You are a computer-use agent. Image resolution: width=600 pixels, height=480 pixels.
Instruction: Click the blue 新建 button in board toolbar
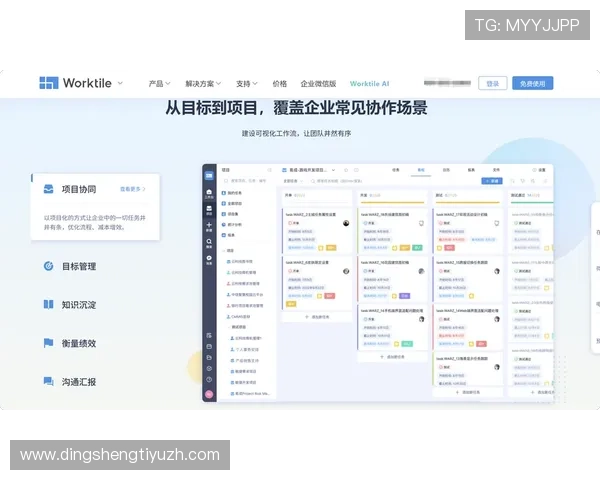click(x=492, y=181)
